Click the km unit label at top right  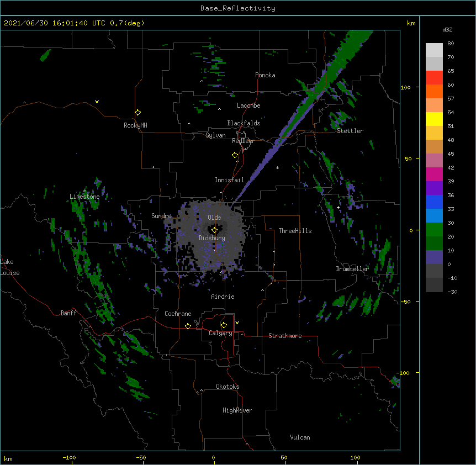(x=411, y=23)
